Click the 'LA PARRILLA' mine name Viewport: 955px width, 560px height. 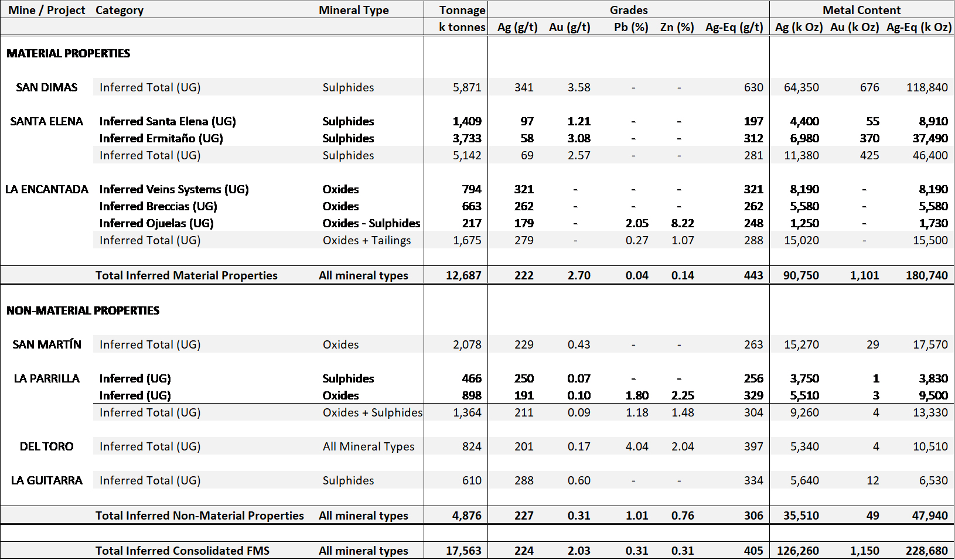[x=47, y=378]
